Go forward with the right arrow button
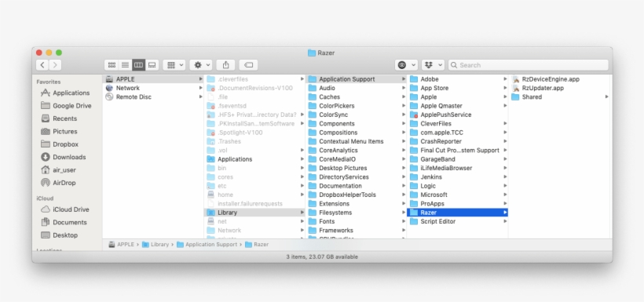The image size is (644, 302). [55, 65]
